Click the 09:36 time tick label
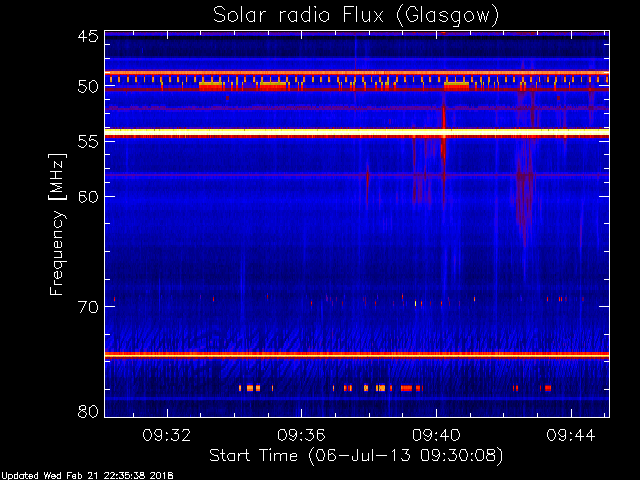The image size is (640, 480). [x=301, y=435]
